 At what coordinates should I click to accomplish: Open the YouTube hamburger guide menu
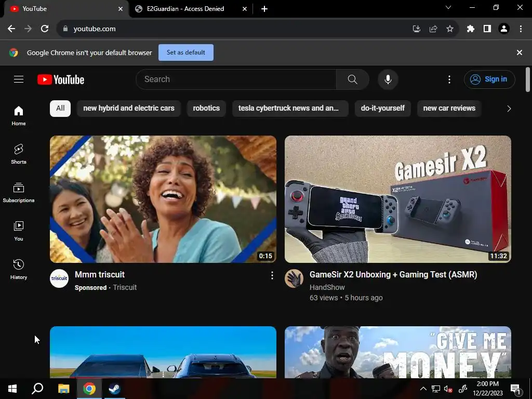click(x=19, y=79)
